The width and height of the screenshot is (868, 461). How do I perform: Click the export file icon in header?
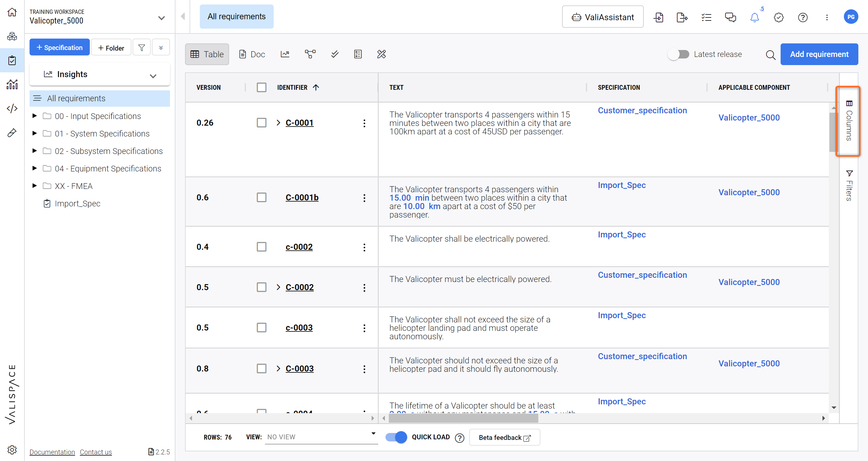point(682,17)
